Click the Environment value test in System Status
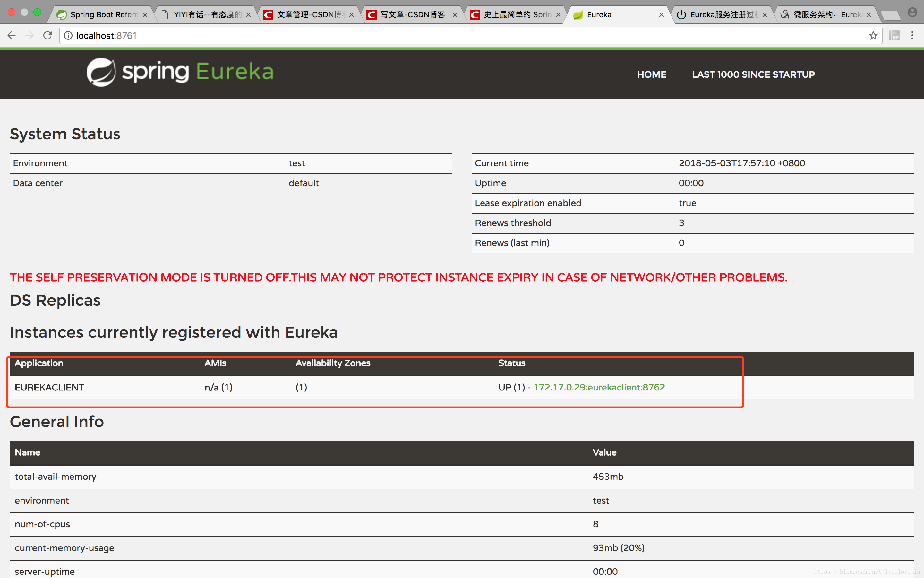924x578 pixels. [x=297, y=163]
